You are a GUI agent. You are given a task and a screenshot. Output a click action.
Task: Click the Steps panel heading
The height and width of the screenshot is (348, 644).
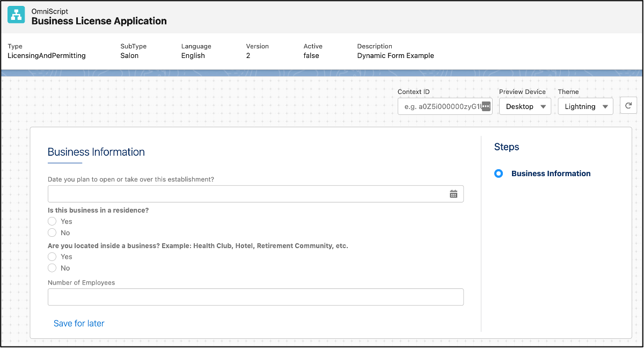tap(506, 147)
